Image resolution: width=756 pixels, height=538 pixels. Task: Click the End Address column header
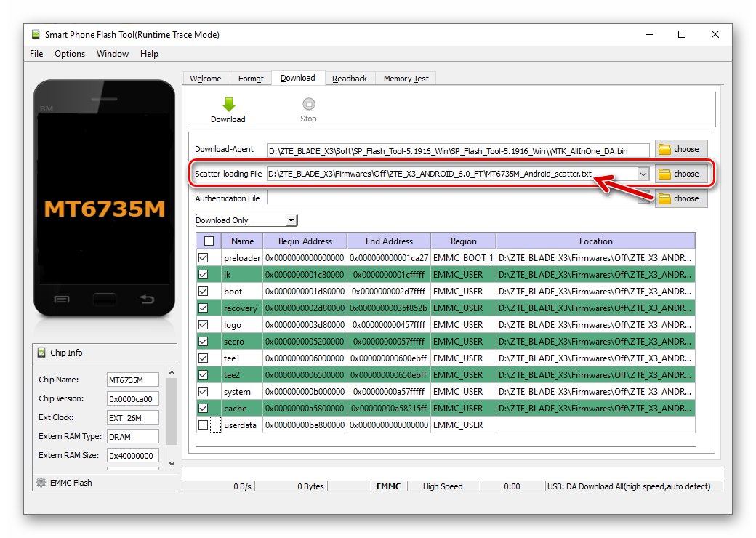tap(389, 241)
